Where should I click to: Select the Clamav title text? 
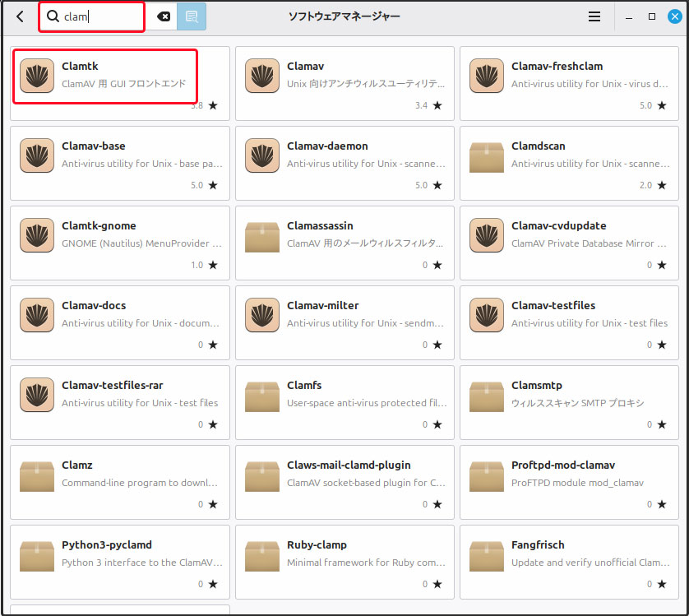305,66
